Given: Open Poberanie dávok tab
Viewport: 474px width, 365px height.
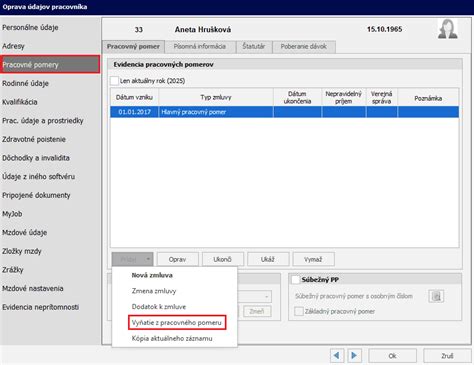Looking at the screenshot, I should click(x=304, y=47).
